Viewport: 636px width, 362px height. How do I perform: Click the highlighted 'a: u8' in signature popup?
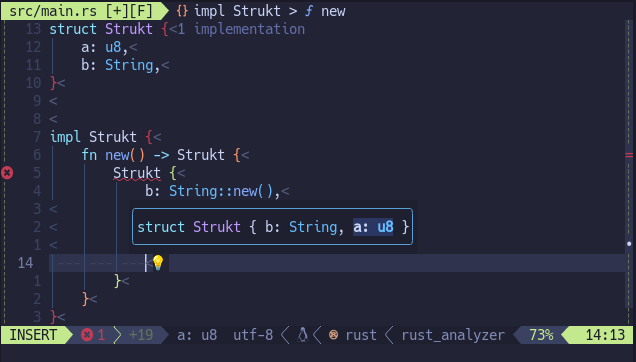click(x=373, y=227)
